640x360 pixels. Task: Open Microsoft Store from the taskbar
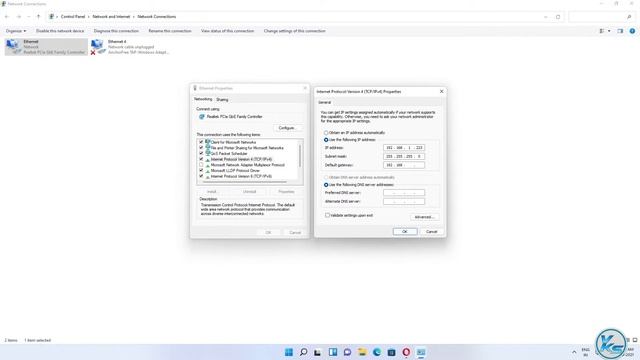click(x=391, y=352)
